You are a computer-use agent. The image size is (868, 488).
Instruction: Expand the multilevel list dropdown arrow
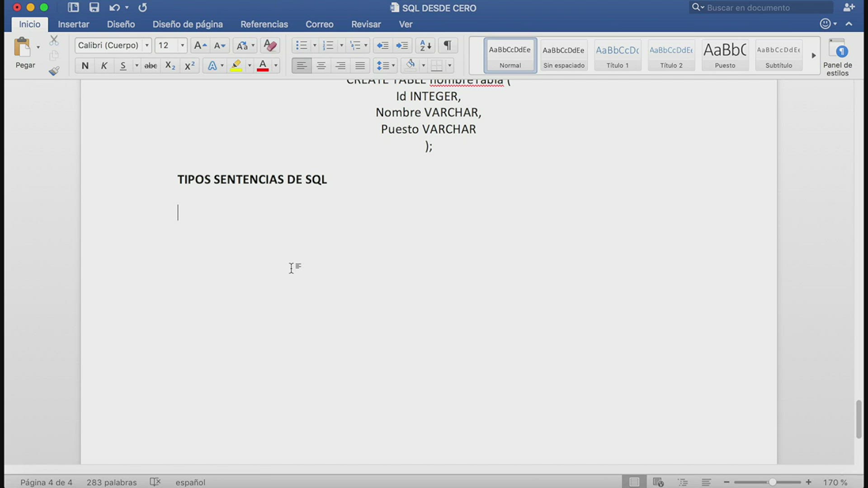(x=366, y=45)
